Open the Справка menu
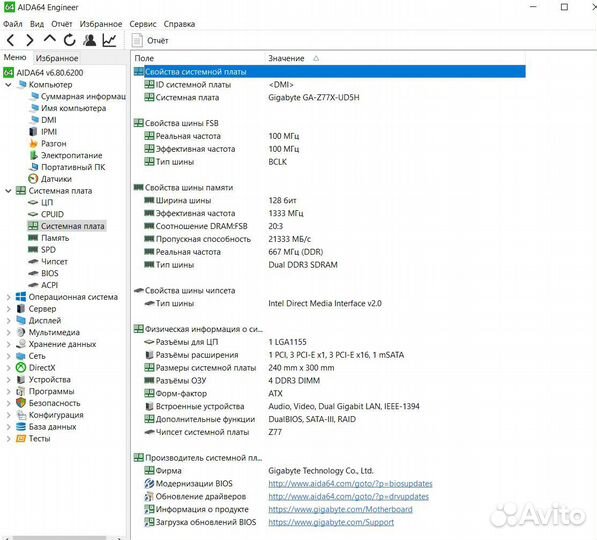The image size is (597, 540). 179,24
